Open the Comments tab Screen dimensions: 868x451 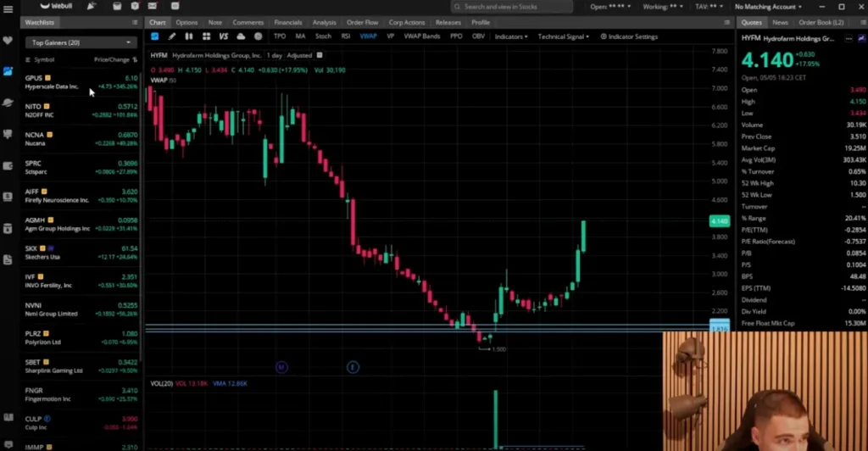click(x=248, y=23)
